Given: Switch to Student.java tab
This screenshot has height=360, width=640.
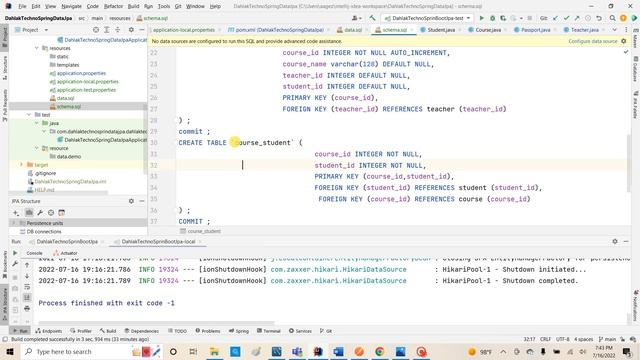Looking at the screenshot, I should (441, 30).
